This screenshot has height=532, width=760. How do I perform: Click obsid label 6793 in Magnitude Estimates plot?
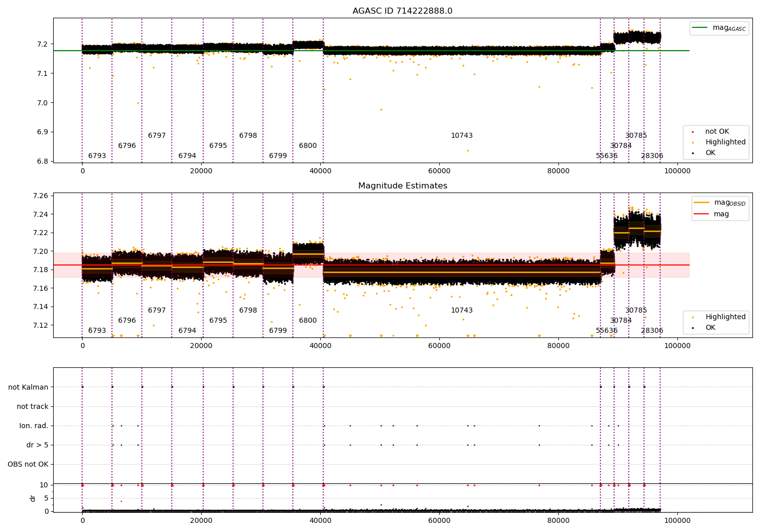(97, 331)
